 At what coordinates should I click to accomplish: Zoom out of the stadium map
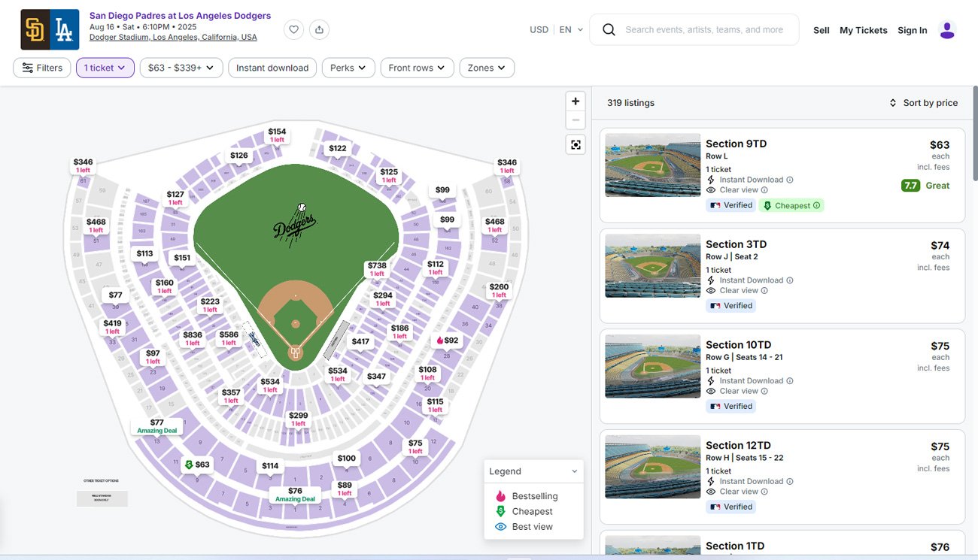[x=576, y=120]
